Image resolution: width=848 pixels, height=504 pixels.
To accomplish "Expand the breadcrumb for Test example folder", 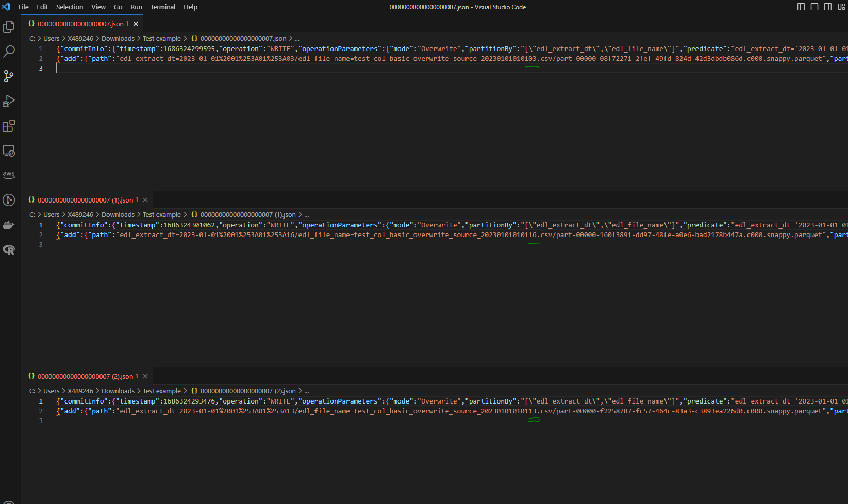I will pyautogui.click(x=161, y=38).
